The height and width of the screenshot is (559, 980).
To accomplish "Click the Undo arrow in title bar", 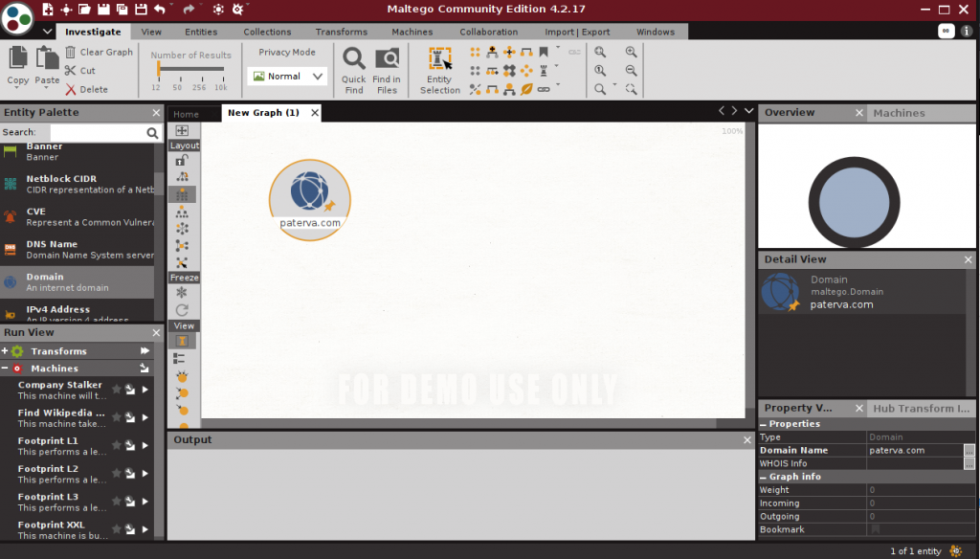I will coord(160,9).
